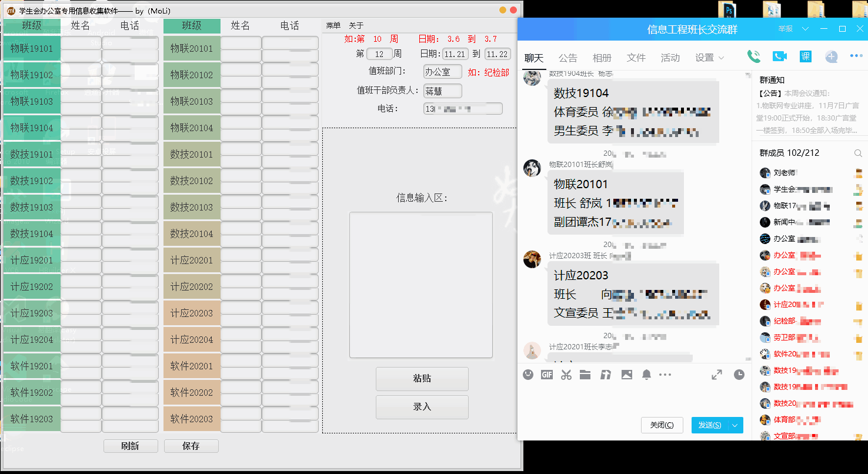Start a voice call with the group
Image resolution: width=868 pixels, height=474 pixels.
tap(753, 56)
